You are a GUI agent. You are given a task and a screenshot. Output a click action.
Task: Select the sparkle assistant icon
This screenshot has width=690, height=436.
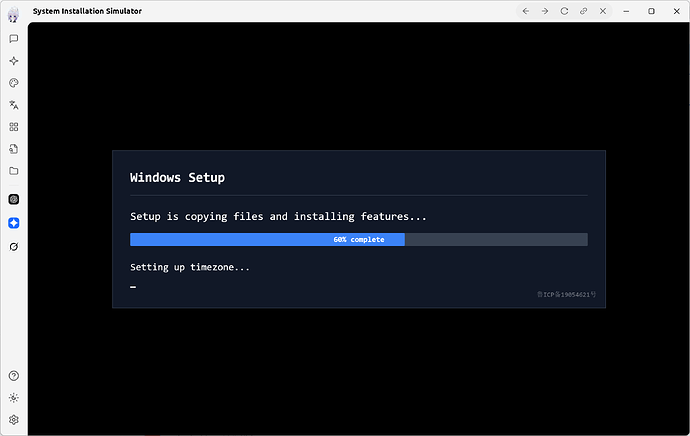click(x=14, y=61)
